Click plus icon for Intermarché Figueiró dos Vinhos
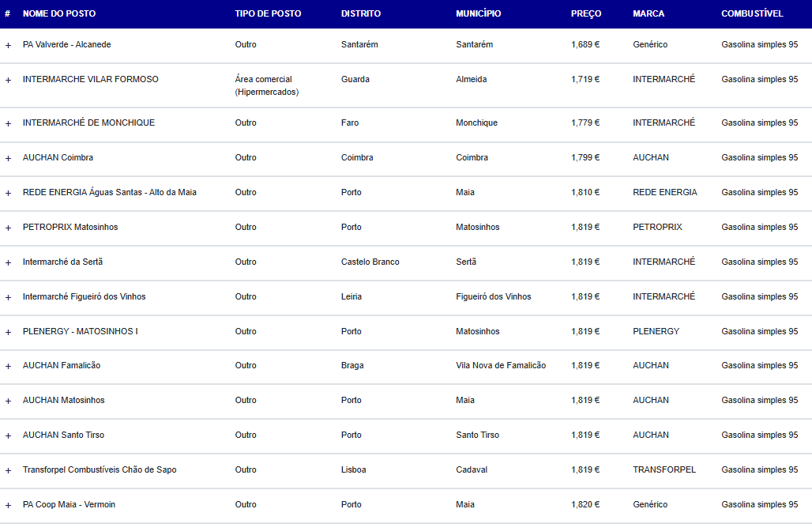812x524 pixels. coord(8,297)
